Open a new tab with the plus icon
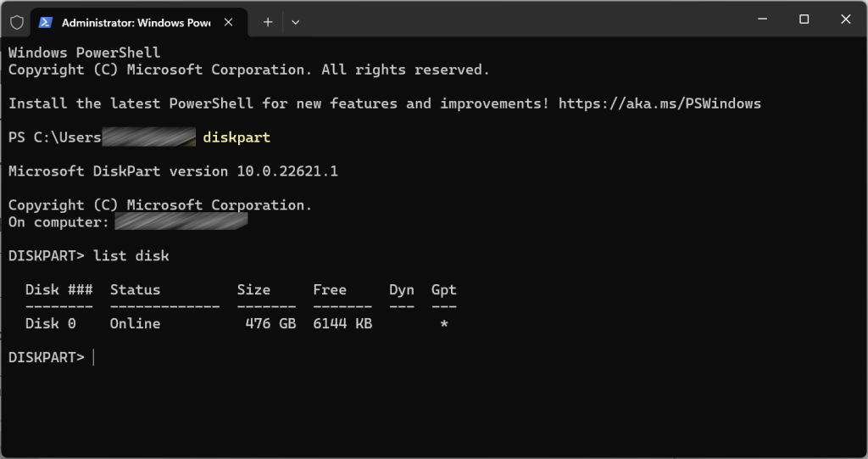Image resolution: width=868 pixels, height=459 pixels. pyautogui.click(x=268, y=22)
